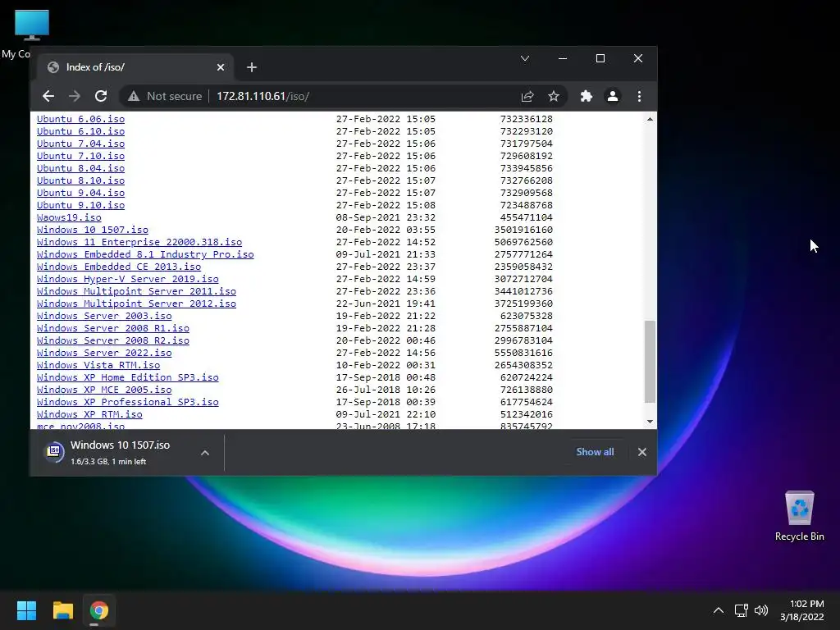Click the Ubuntu 9.10.iso link
840x630 pixels.
pyautogui.click(x=80, y=205)
